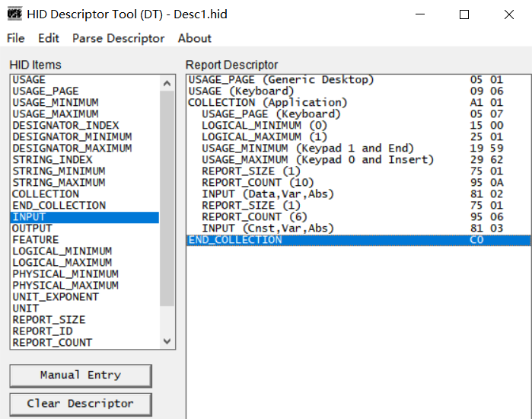Screen dimensions: 532x419
Task: Select DESIGNATOR_MAXIMUM item
Action: point(84,149)
